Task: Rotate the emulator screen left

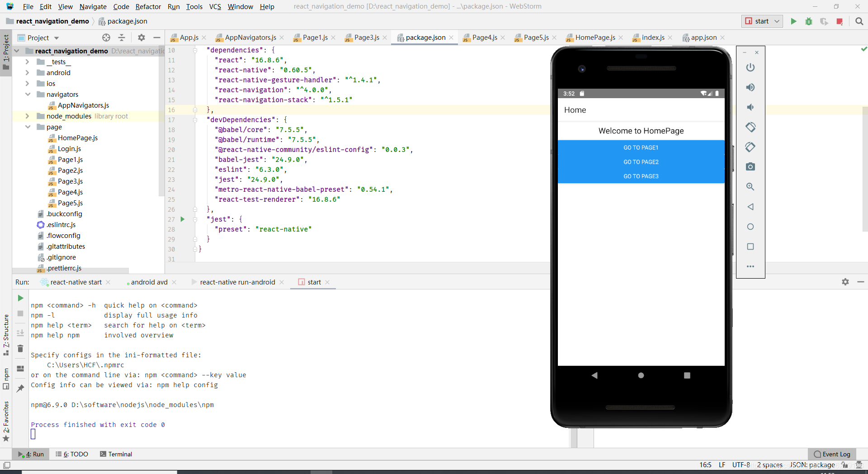Action: click(751, 127)
